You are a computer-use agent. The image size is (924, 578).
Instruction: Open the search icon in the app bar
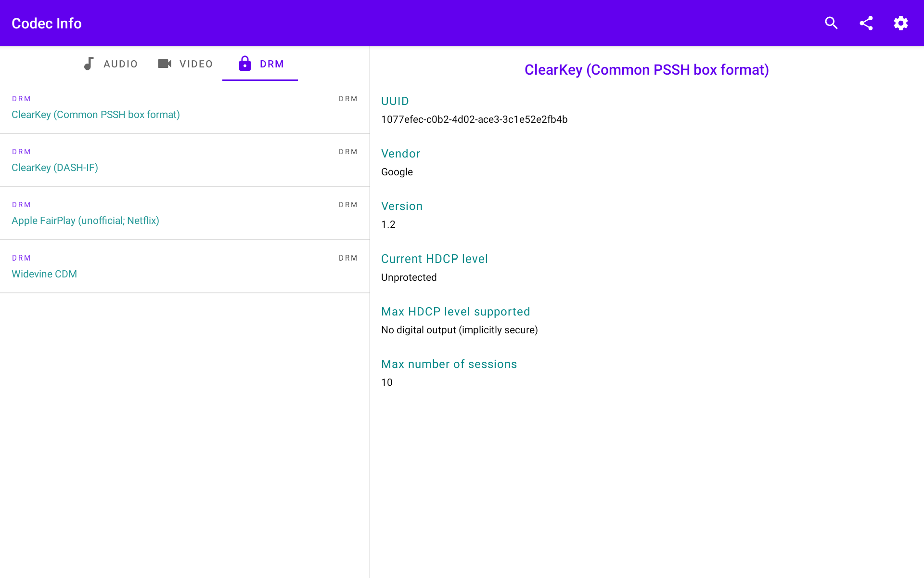(831, 23)
